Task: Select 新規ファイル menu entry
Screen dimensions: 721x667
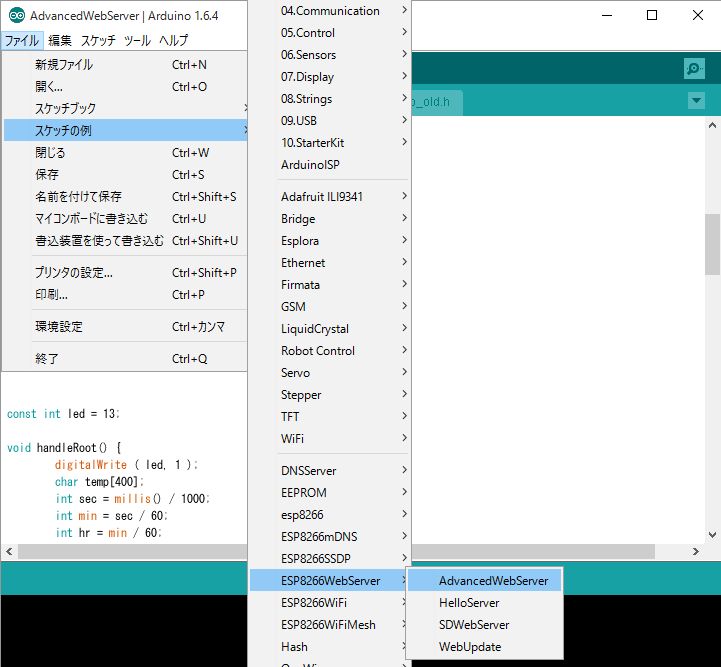Action: [126, 64]
